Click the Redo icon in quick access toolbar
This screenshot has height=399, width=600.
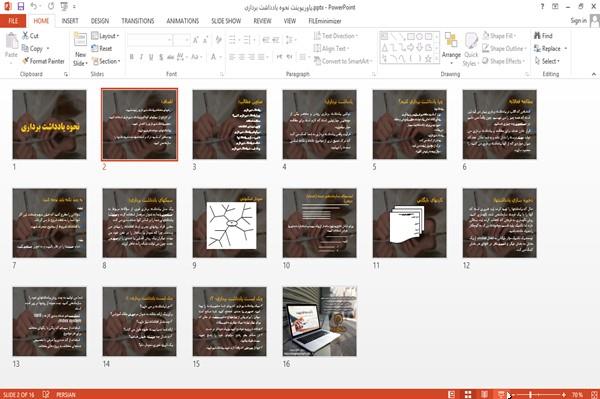[x=51, y=7]
